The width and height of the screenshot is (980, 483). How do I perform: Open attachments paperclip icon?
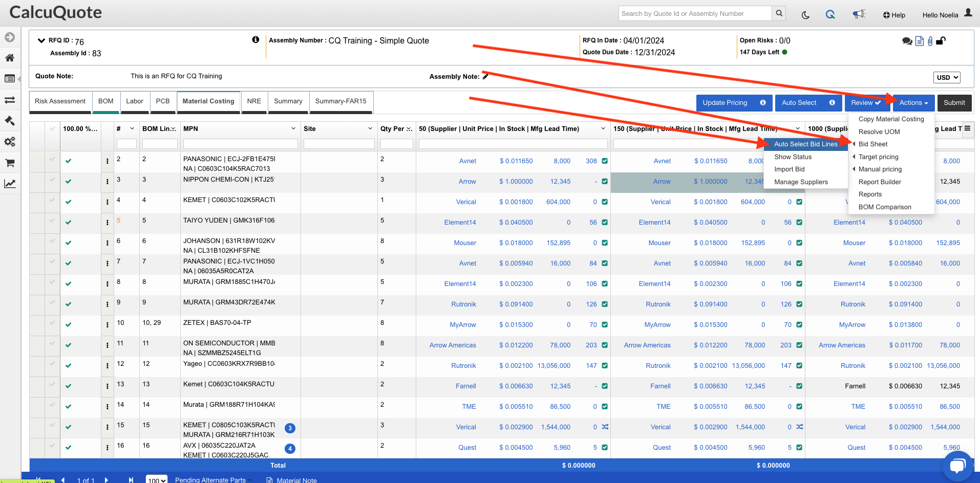[x=930, y=41]
